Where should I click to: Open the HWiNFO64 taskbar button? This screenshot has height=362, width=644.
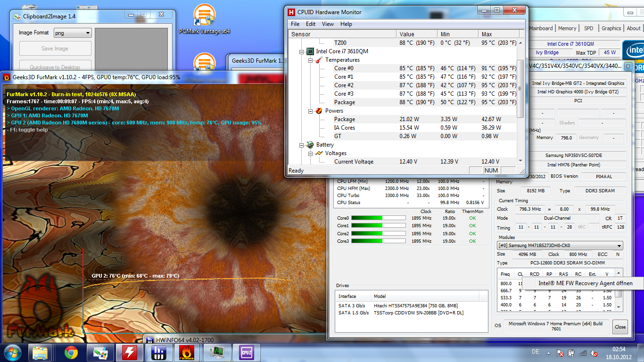pos(158,353)
